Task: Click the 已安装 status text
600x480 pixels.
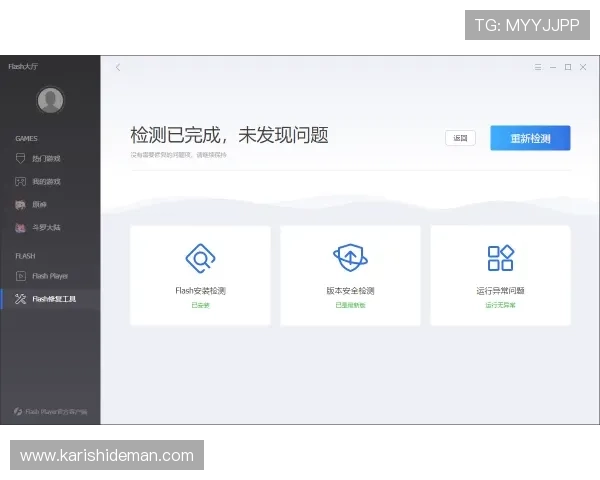Action: coord(200,305)
